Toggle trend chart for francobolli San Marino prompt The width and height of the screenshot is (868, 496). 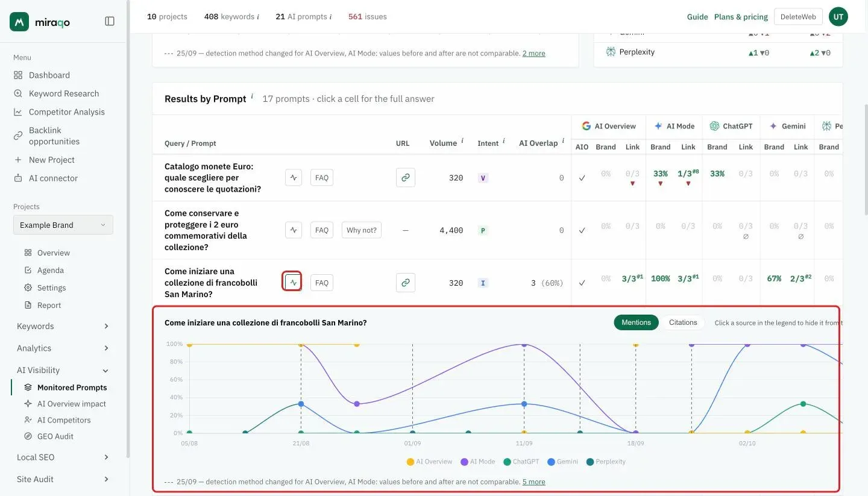pyautogui.click(x=292, y=282)
